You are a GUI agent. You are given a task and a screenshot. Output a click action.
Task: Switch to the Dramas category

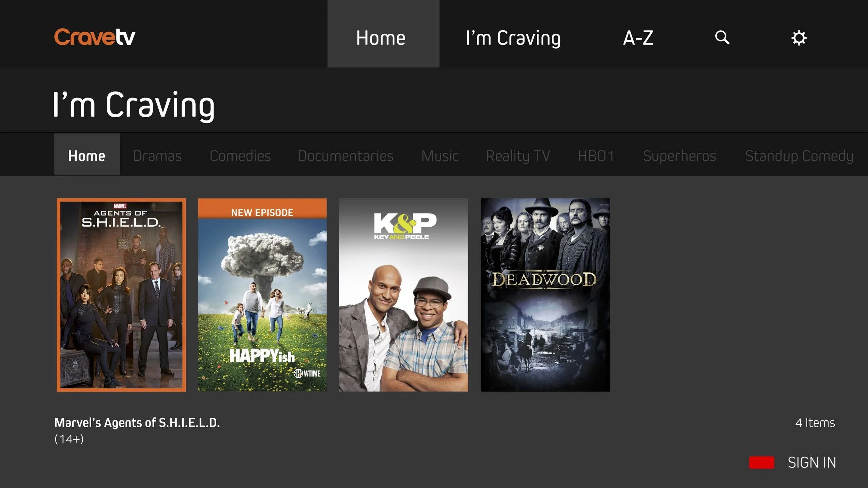pyautogui.click(x=157, y=156)
